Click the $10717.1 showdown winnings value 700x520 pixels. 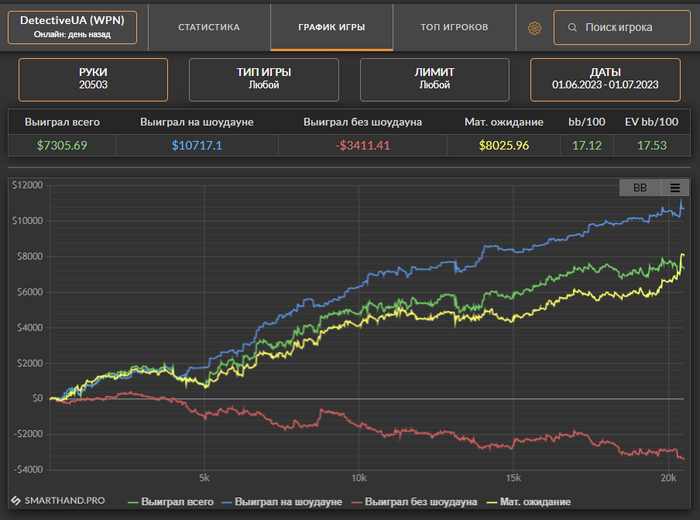coord(197,146)
